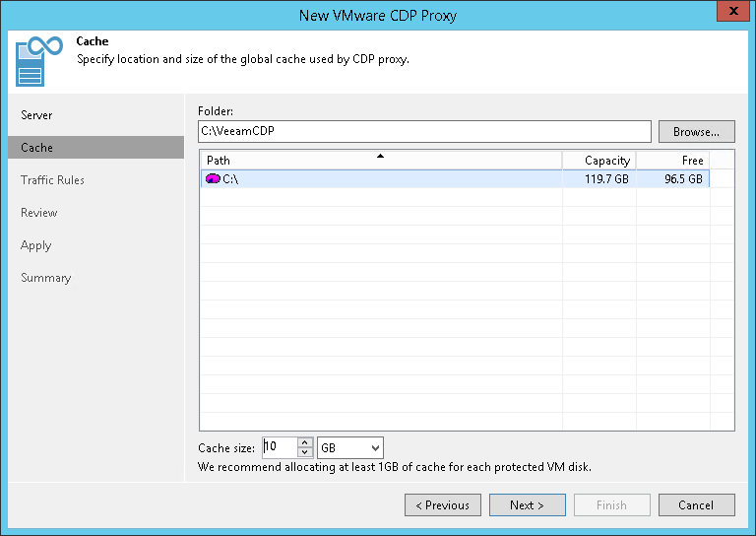Screen dimensions: 756x536
Task: Close the New VMware CDP Proxy dialog
Action: click(732, 11)
